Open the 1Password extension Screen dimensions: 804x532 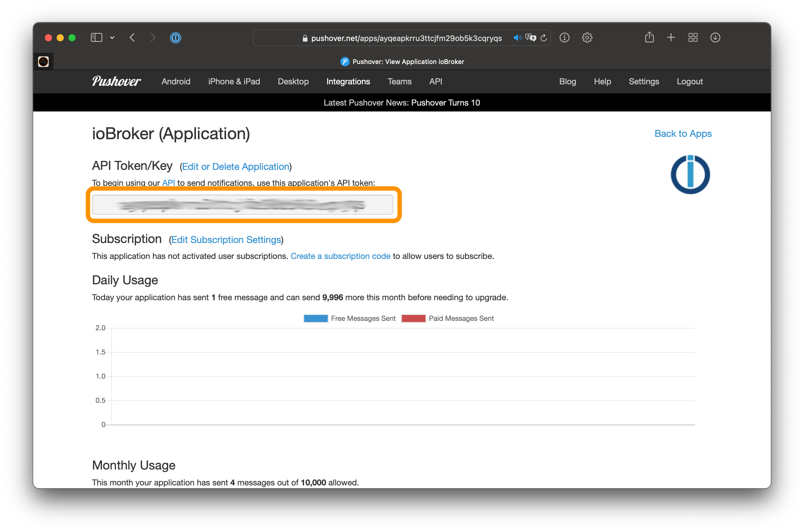(176, 38)
